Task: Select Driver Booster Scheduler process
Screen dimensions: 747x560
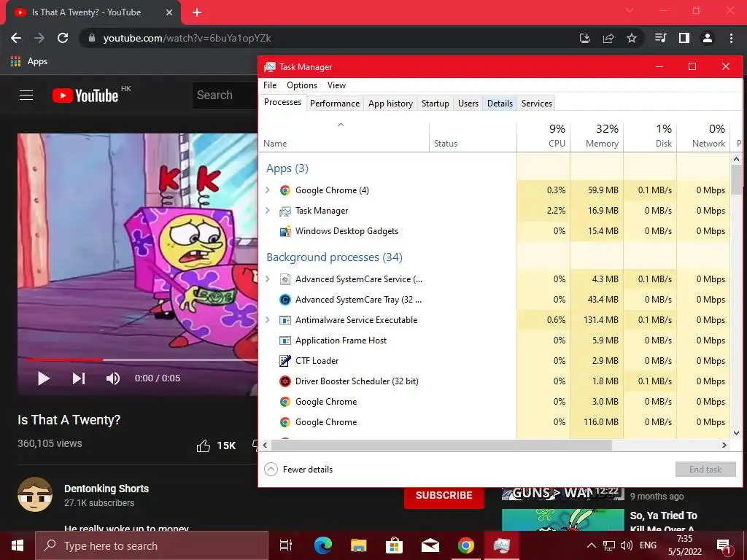Action: click(x=495, y=381)
